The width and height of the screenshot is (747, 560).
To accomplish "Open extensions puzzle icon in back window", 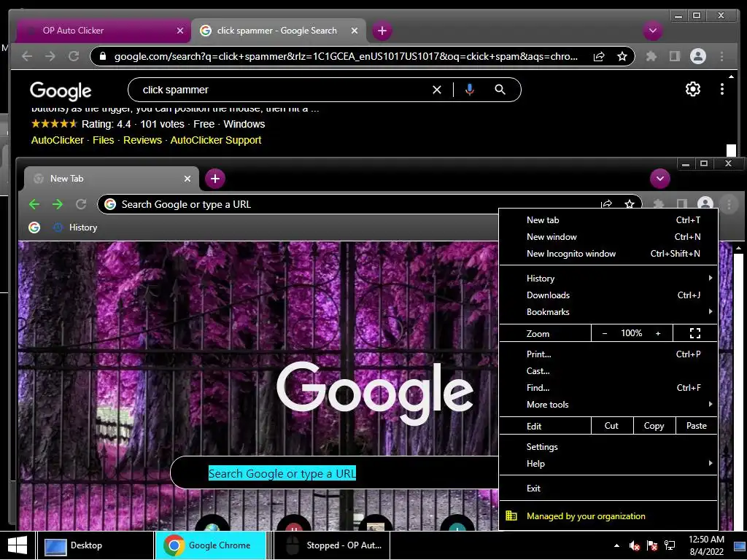I will 651,57.
